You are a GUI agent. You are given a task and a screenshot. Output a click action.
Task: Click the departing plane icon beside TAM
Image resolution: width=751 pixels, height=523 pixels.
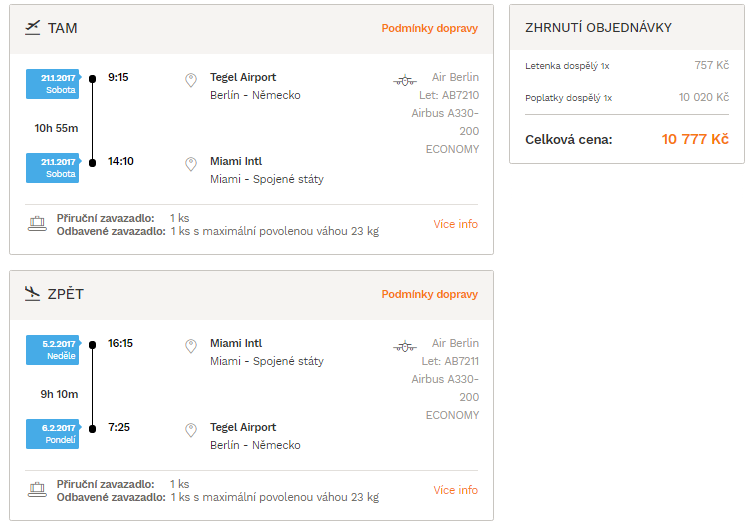point(33,28)
